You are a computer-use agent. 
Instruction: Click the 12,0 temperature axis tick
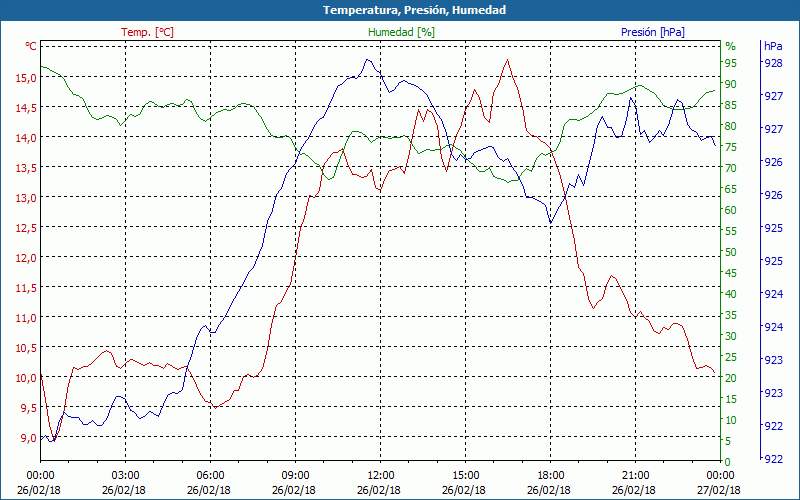[x=27, y=258]
